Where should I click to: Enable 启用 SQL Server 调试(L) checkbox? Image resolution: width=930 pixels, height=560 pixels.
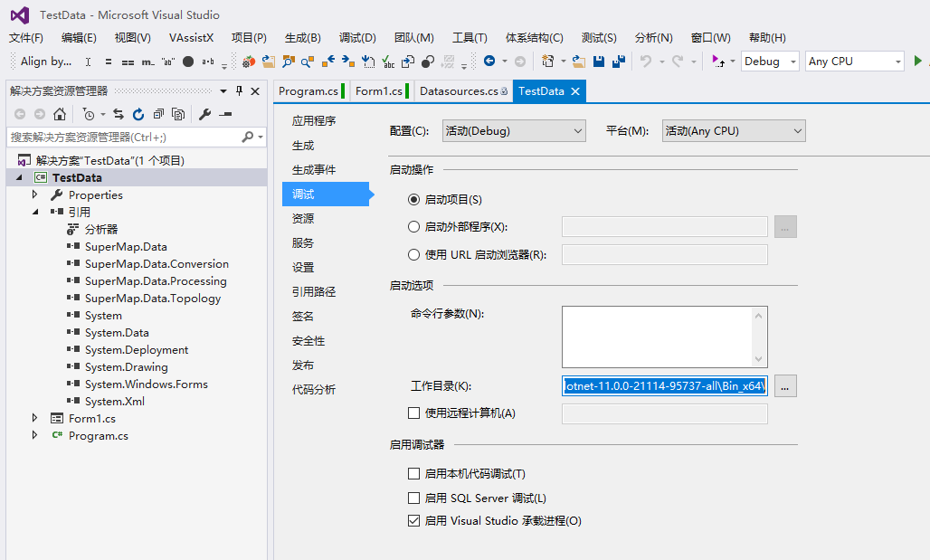(x=414, y=498)
